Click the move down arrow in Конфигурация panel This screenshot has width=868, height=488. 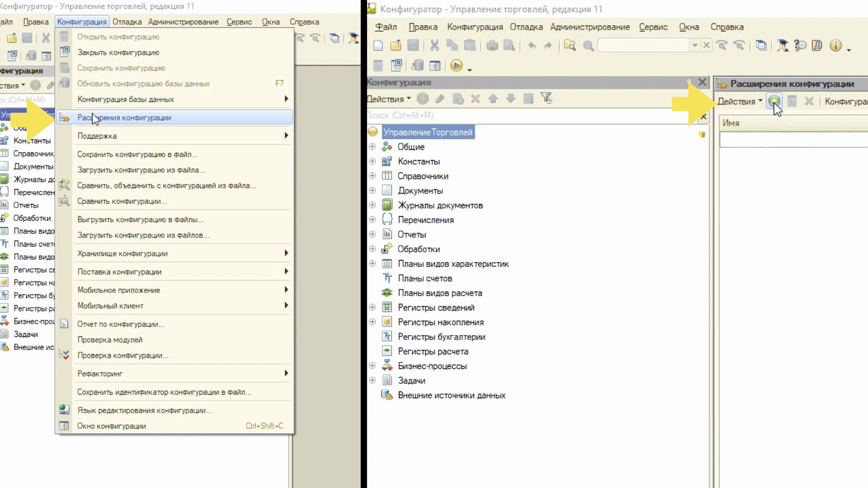click(x=511, y=99)
